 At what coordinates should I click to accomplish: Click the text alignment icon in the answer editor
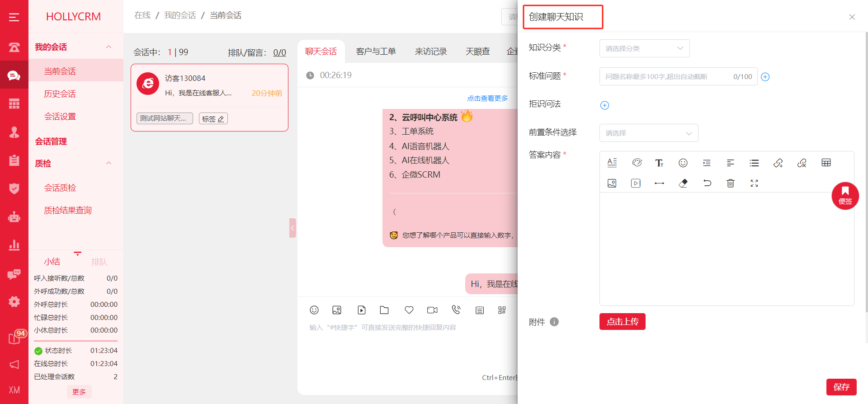[x=731, y=163]
